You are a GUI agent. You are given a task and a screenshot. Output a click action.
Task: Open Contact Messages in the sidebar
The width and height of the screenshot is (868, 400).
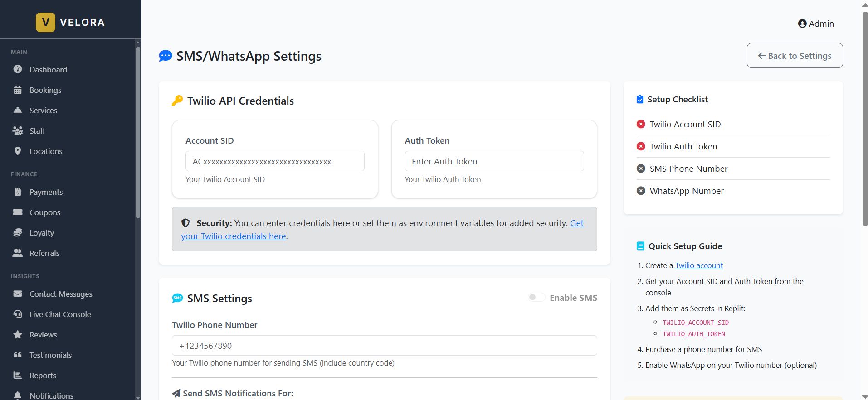(61, 294)
